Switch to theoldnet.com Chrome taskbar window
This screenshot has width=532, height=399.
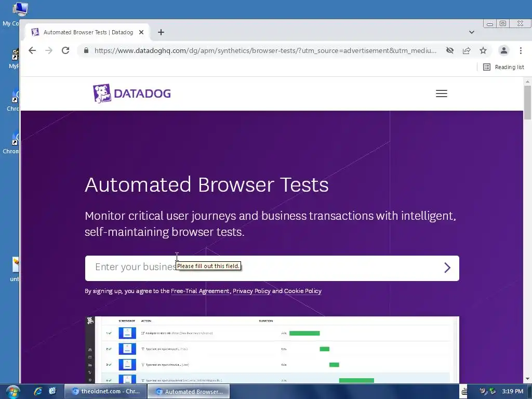click(x=106, y=391)
